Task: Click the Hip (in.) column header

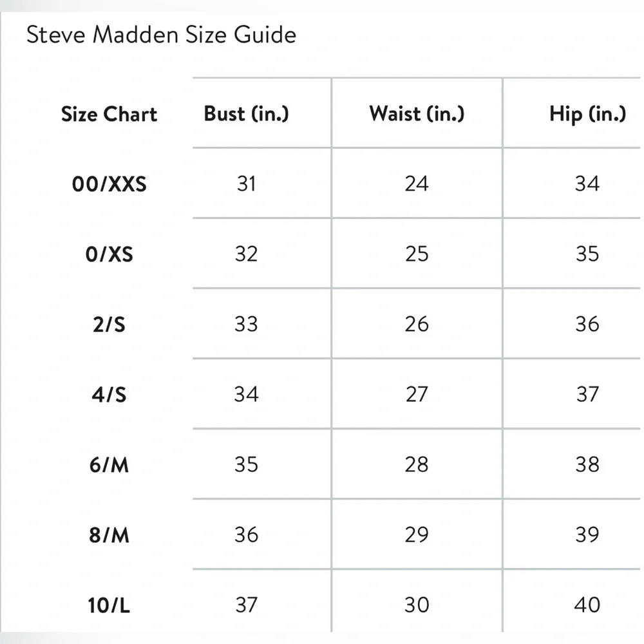Action: [x=587, y=114]
